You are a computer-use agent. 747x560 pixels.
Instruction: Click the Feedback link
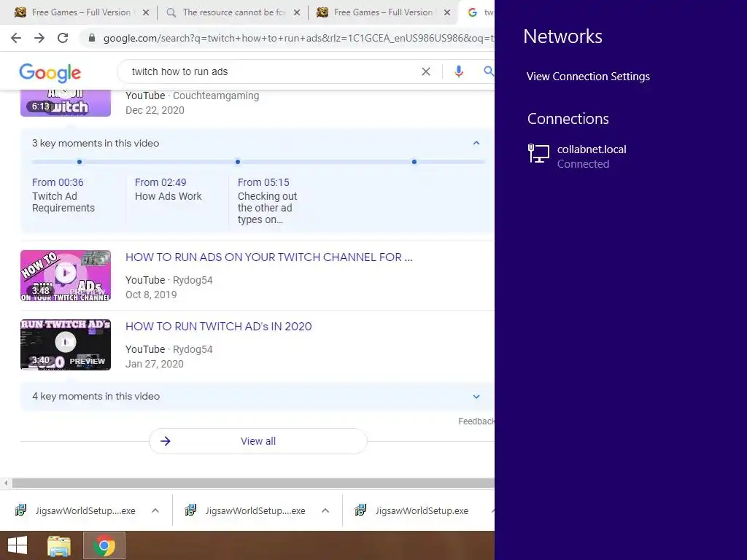(476, 421)
